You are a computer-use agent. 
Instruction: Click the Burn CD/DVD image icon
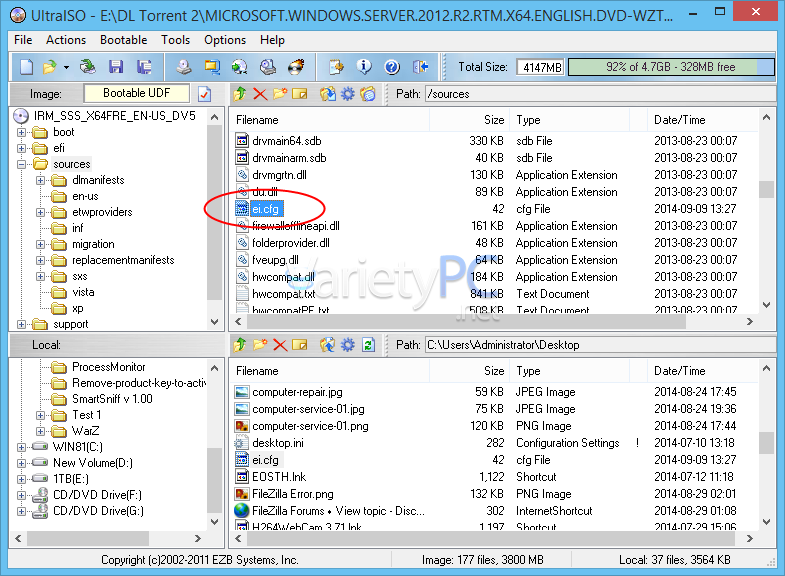pyautogui.click(x=296, y=67)
